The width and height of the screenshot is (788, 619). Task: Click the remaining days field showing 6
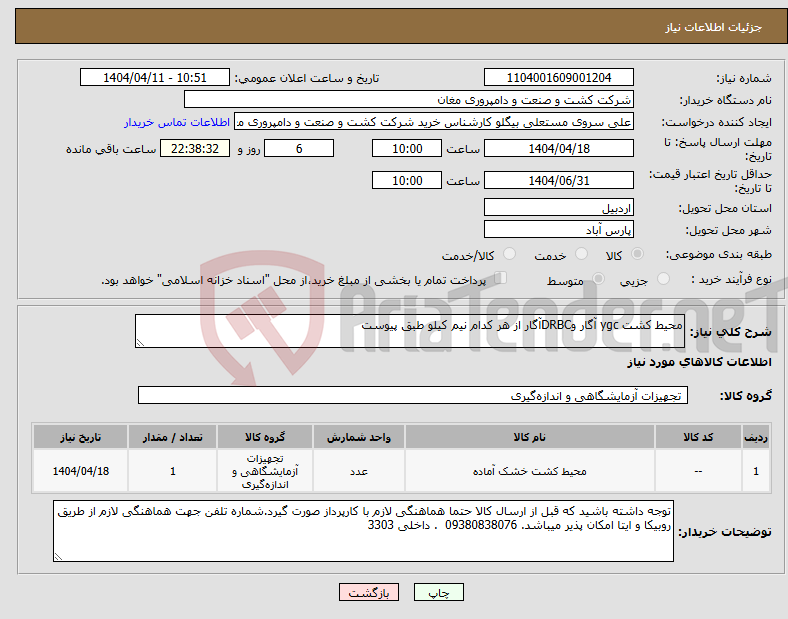(x=299, y=148)
